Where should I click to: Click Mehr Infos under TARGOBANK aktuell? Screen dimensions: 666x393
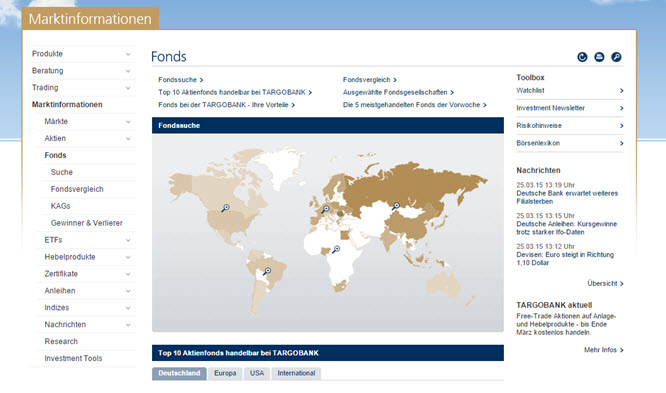point(604,350)
